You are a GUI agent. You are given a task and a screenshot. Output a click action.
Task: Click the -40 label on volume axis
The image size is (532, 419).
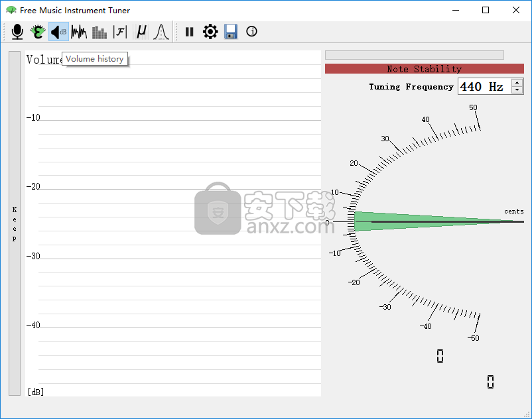pyautogui.click(x=33, y=325)
